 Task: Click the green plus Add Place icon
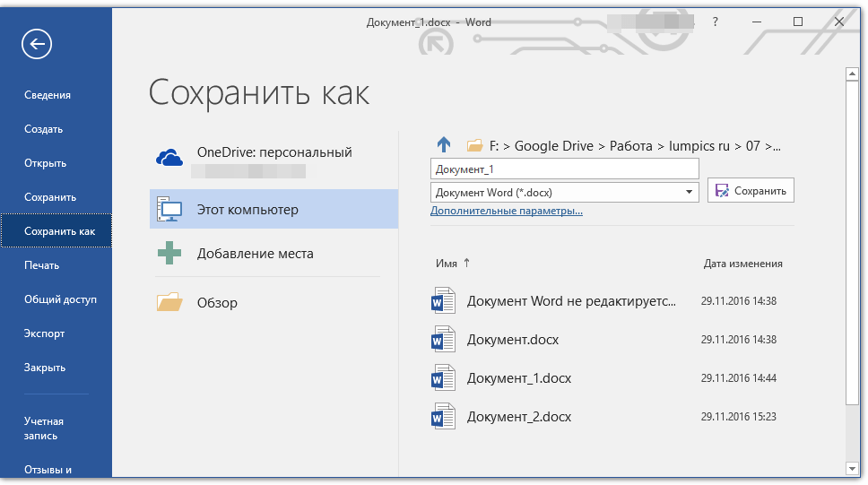click(x=169, y=254)
